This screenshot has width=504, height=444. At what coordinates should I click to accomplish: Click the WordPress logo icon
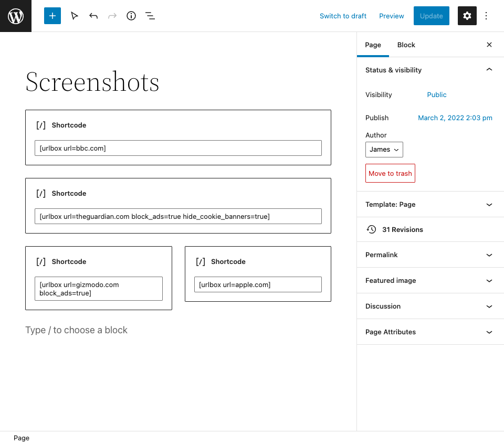[x=15, y=16]
